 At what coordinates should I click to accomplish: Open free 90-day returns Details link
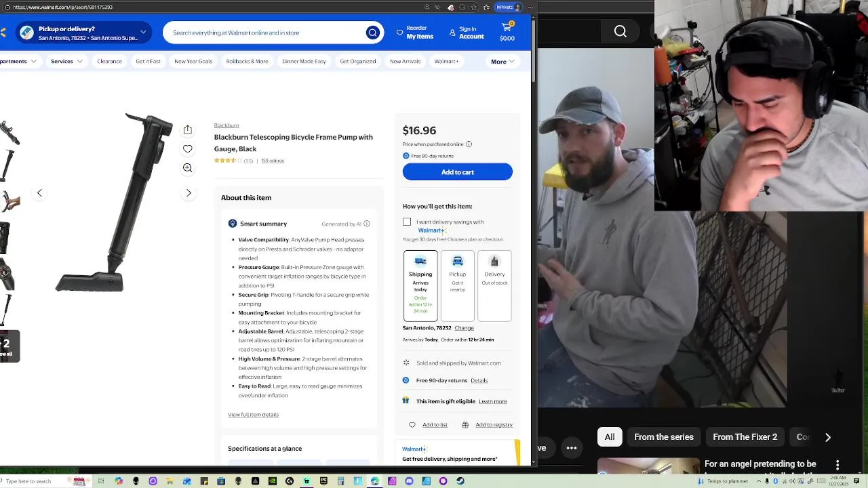tap(479, 381)
